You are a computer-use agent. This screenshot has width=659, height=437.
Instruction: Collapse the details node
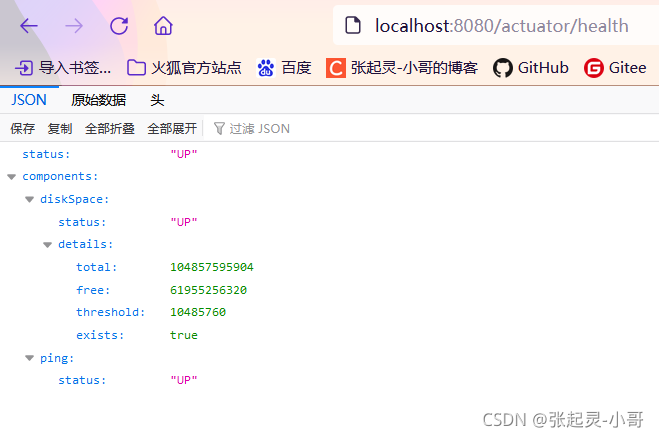click(x=47, y=245)
